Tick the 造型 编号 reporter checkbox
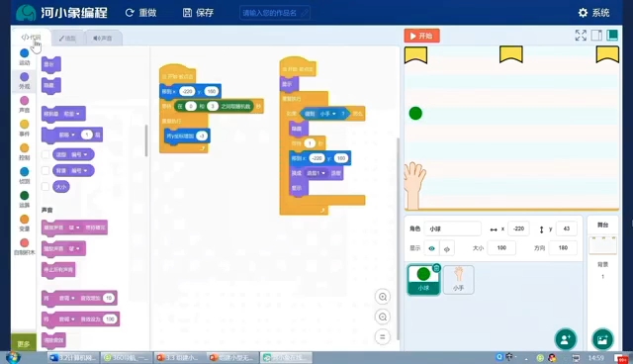 coord(45,154)
